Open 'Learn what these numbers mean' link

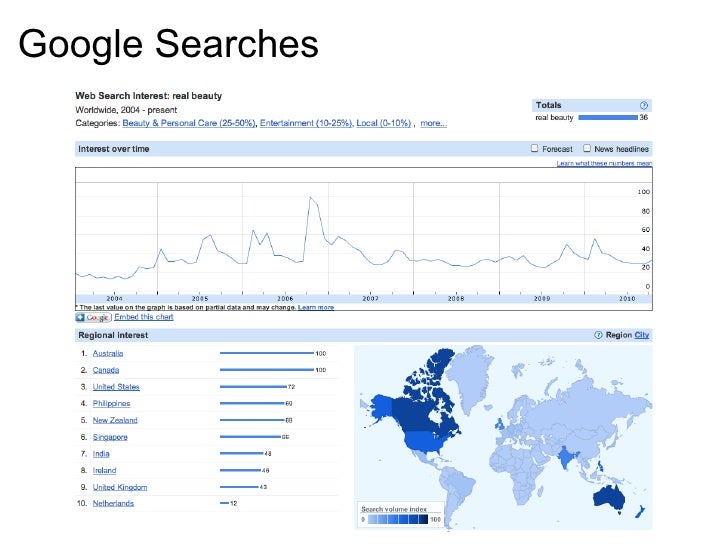(604, 163)
